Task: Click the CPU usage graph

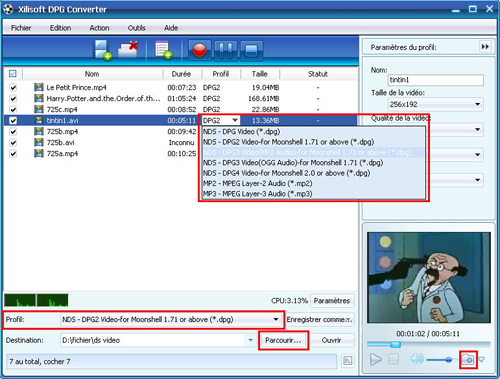Action: (36, 300)
